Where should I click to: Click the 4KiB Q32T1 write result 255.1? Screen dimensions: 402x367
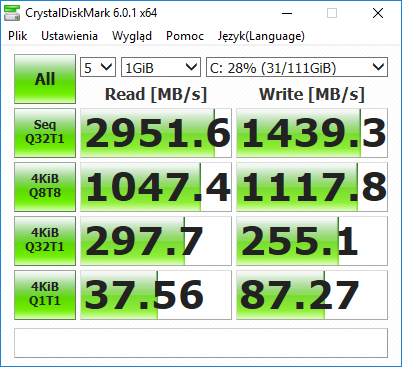[x=312, y=241]
